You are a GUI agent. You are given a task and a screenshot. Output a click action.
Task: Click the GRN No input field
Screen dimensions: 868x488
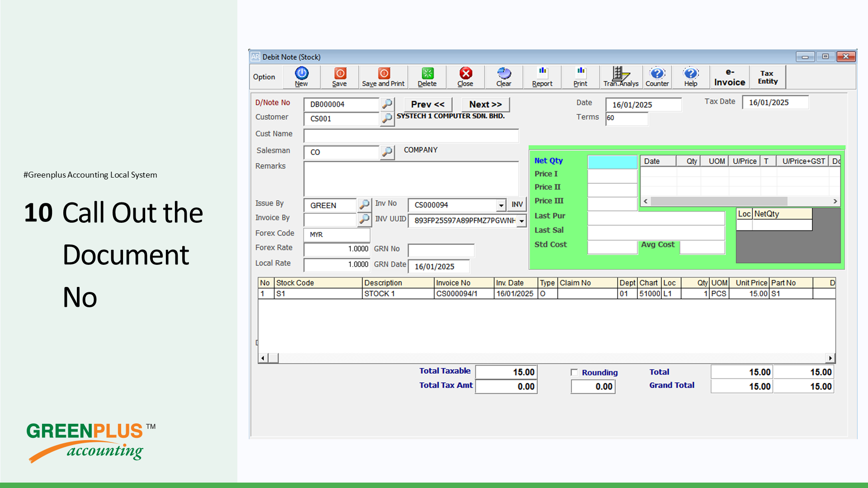point(441,250)
